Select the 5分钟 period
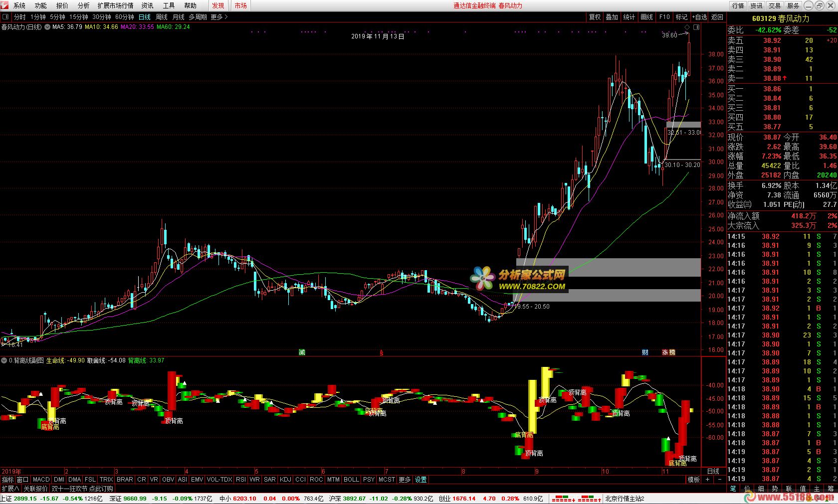Viewport: 838px width, 504px height. (x=57, y=17)
